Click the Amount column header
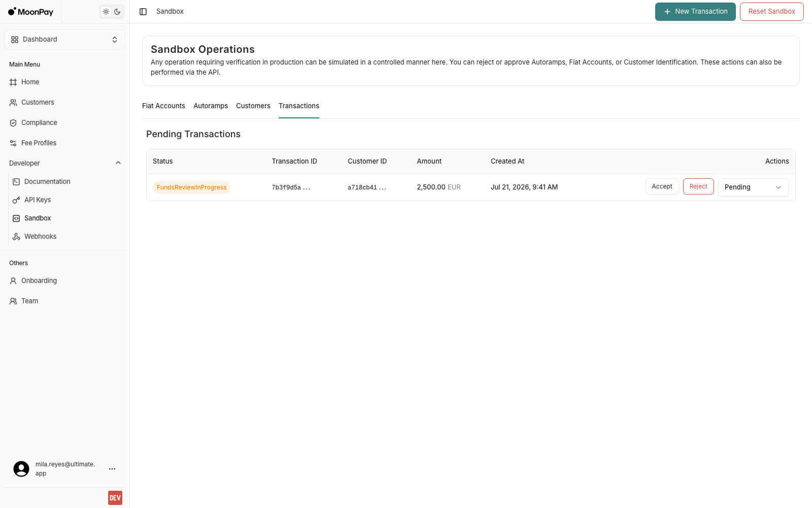Screen dimensions: 812x508 (x=429, y=162)
